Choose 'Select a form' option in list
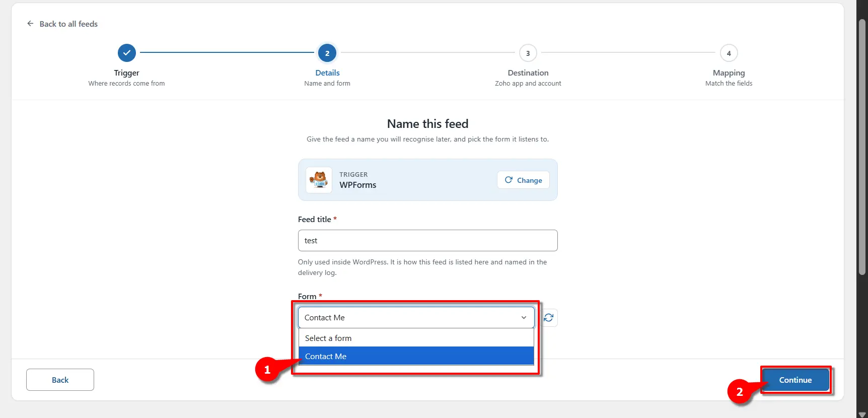 pos(416,338)
